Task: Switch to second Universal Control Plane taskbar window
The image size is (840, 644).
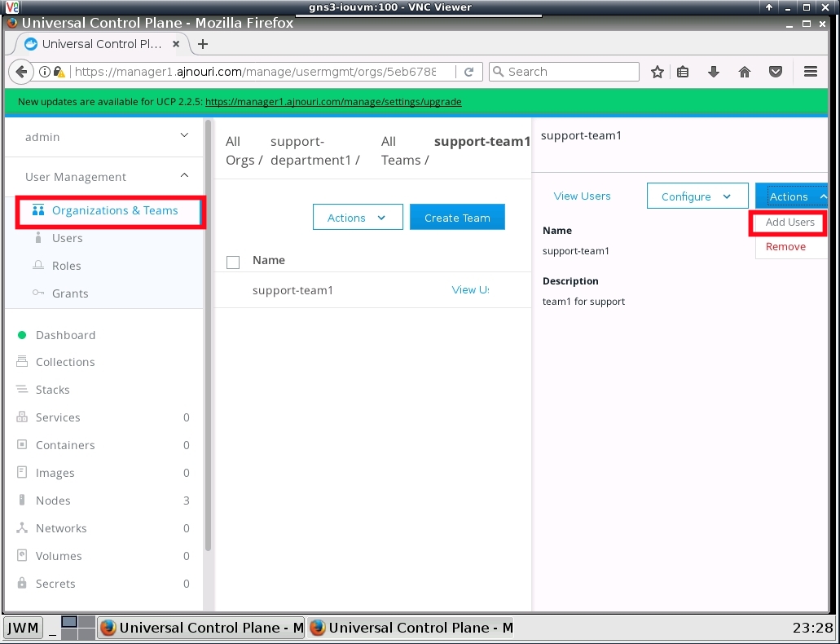Action: tap(411, 628)
